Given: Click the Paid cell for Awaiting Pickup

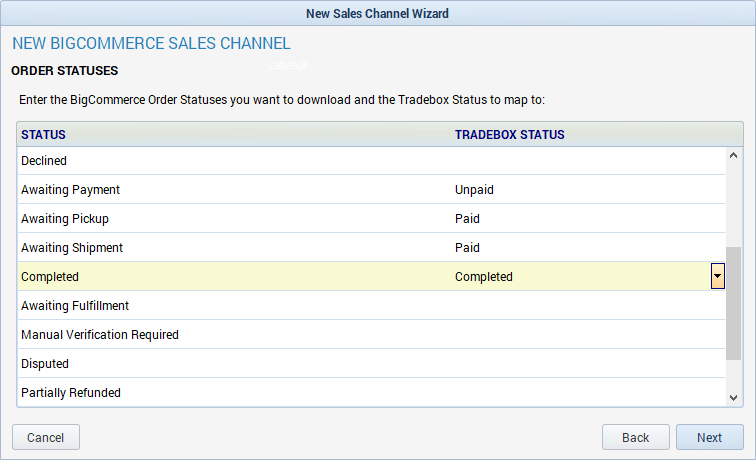Looking at the screenshot, I should click(x=588, y=218).
